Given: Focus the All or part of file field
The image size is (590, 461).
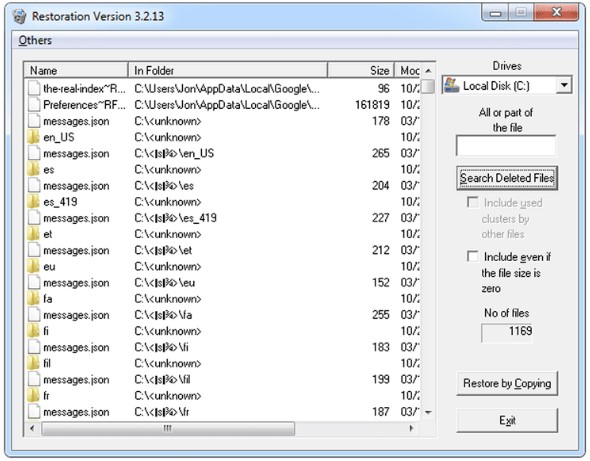Looking at the screenshot, I should click(506, 146).
